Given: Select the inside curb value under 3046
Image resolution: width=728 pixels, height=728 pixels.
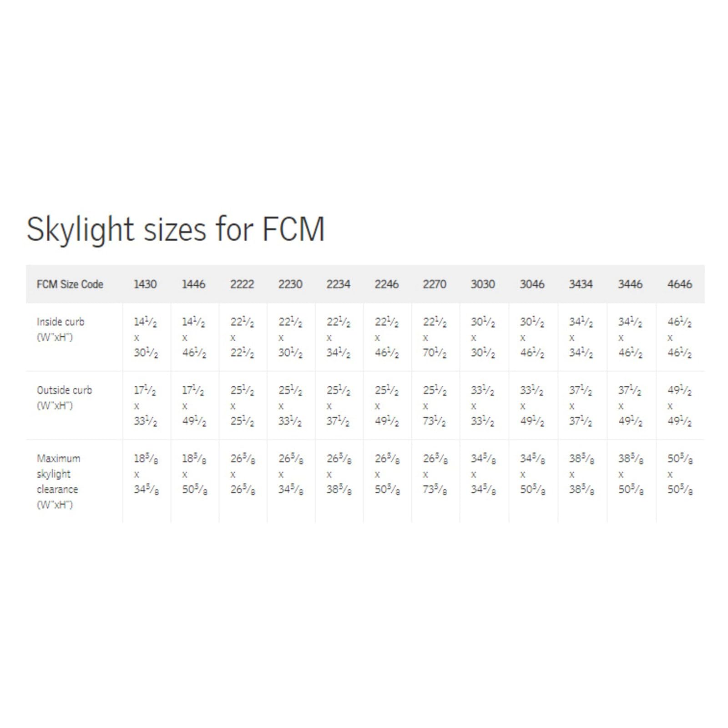Looking at the screenshot, I should pos(532,338).
